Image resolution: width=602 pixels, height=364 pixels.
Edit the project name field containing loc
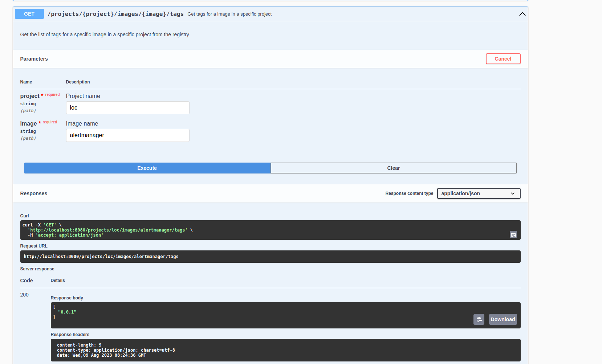coord(127,108)
